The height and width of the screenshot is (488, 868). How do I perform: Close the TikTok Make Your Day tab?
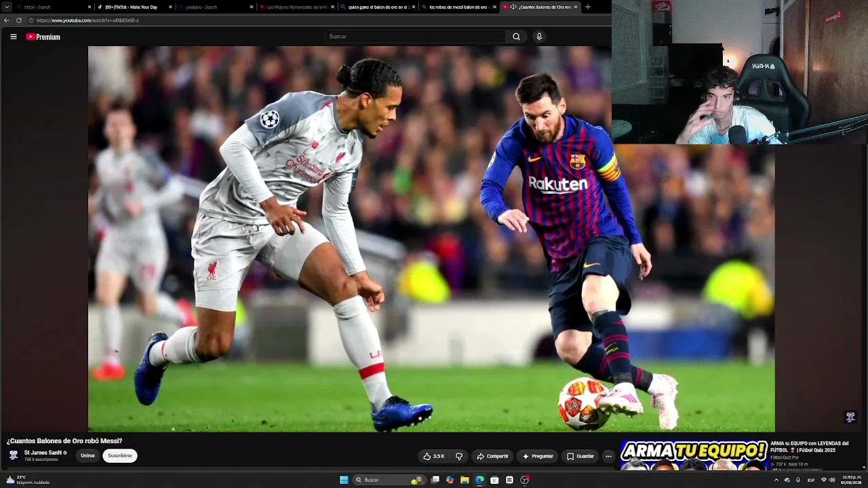(171, 7)
